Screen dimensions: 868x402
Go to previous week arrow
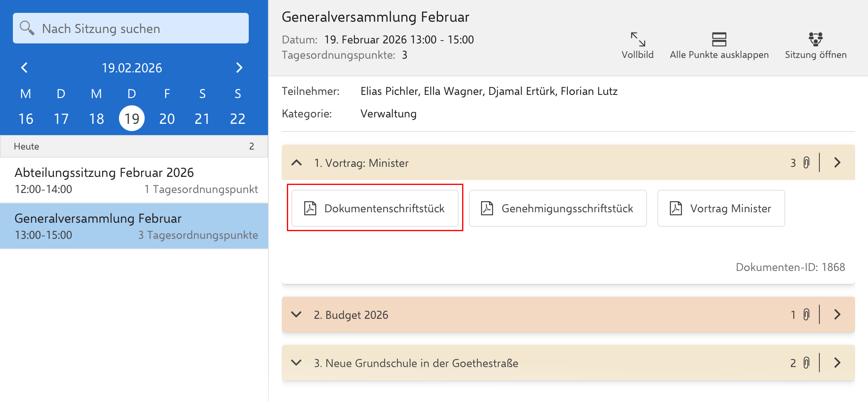coord(25,68)
